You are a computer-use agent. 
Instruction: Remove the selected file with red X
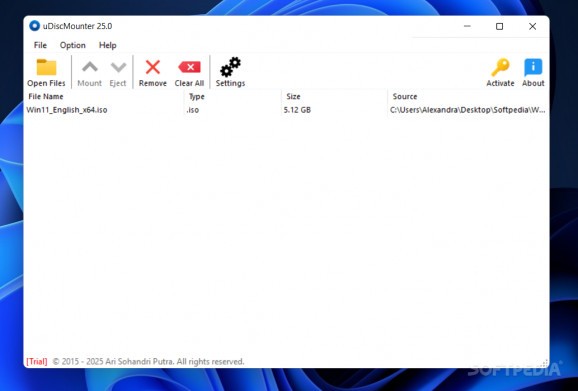[153, 73]
